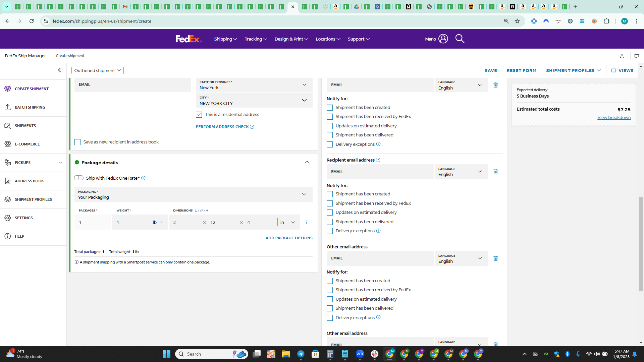Show help for FedEx One Rate

[x=143, y=178]
